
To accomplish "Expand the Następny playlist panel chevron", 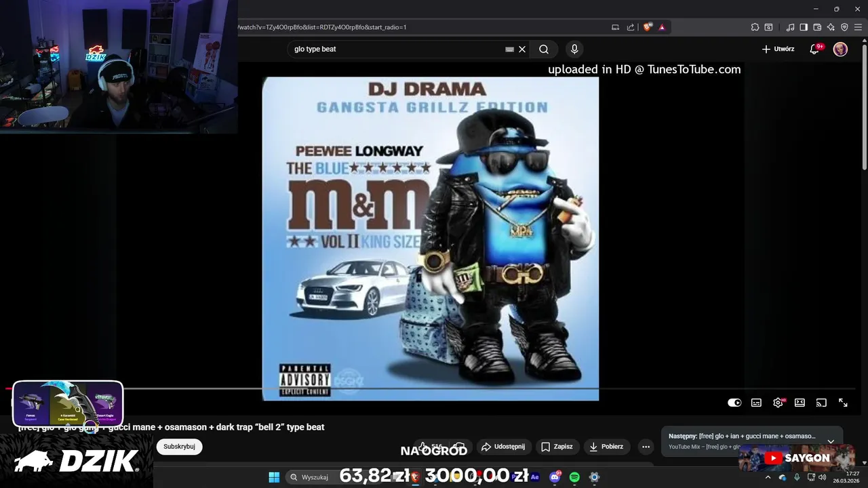I will tap(831, 441).
